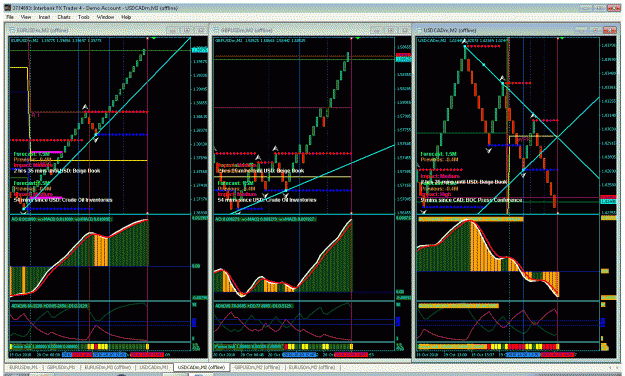Switch to the EURUSDm,M3 (offline) tab
This screenshot has height=376, width=625.
pyautogui.click(x=108, y=367)
